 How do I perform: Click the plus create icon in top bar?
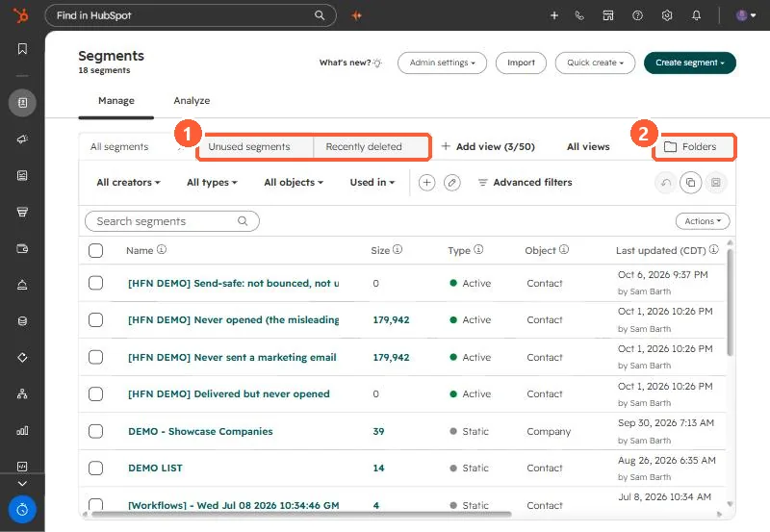pos(554,15)
